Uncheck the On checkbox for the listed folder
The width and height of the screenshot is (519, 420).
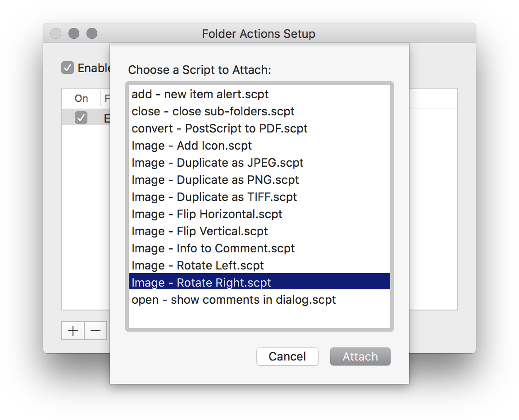tap(81, 118)
